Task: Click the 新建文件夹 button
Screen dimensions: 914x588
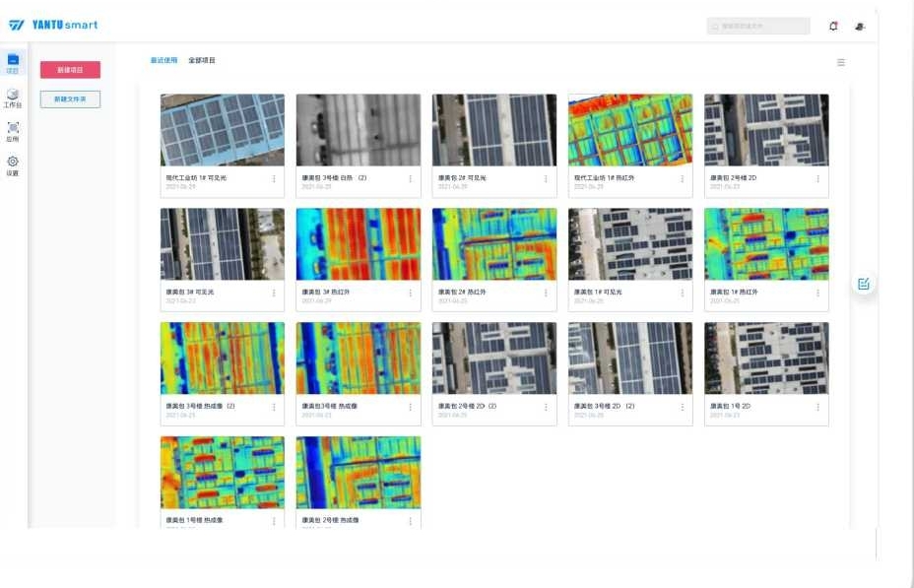Action: point(70,99)
